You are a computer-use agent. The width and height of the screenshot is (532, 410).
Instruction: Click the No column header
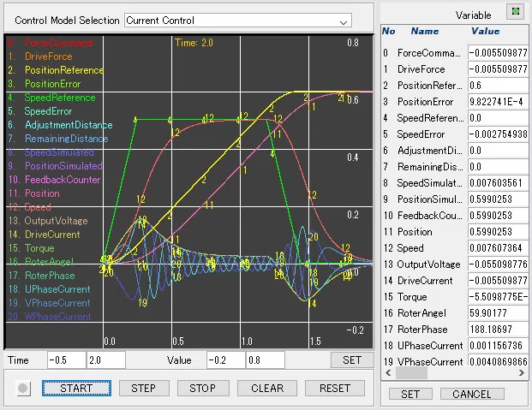click(x=388, y=31)
